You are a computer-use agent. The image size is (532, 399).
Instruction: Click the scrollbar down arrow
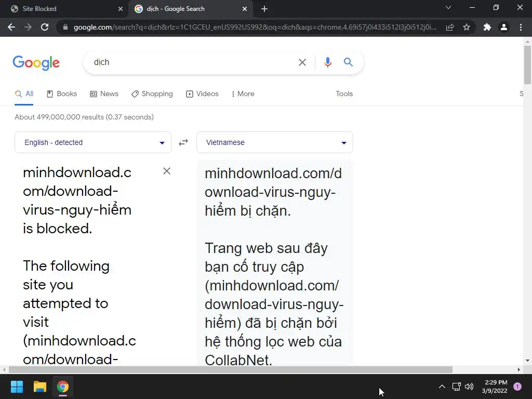coord(527,361)
